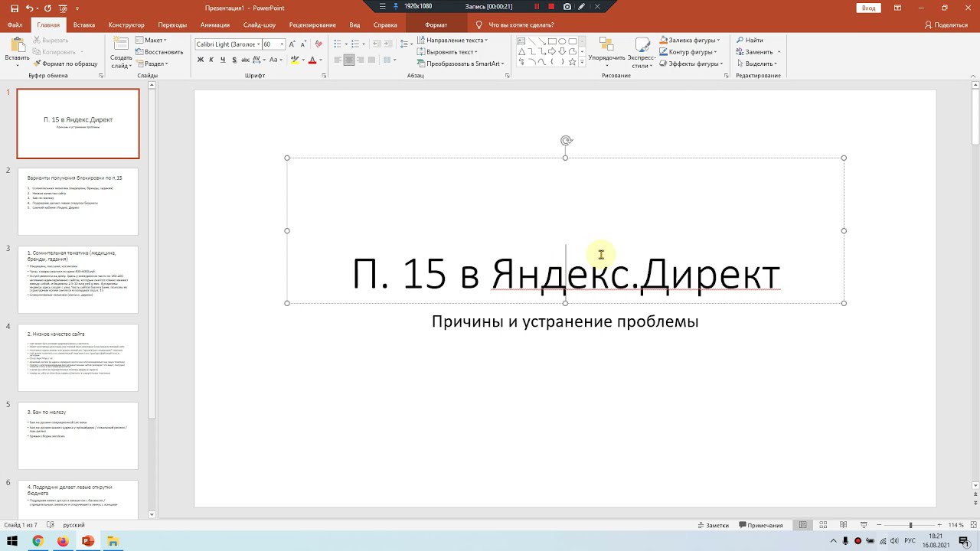Screen dimensions: 980x551
Task: Click Convert to SmartArt button
Action: point(461,64)
